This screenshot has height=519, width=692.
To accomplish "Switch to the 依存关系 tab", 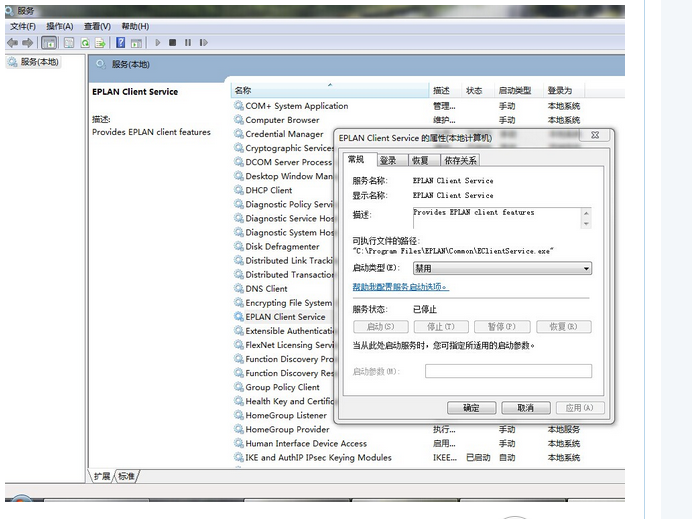I will pos(460,160).
